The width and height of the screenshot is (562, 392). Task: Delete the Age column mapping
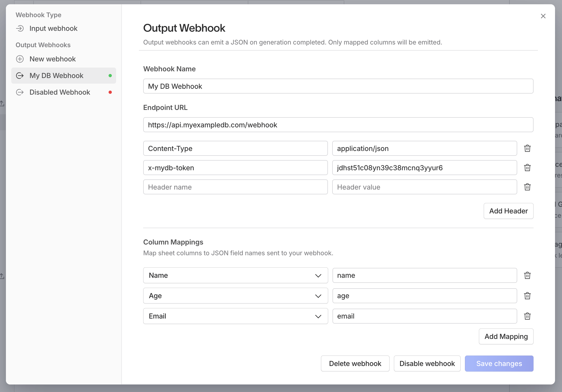(527, 296)
